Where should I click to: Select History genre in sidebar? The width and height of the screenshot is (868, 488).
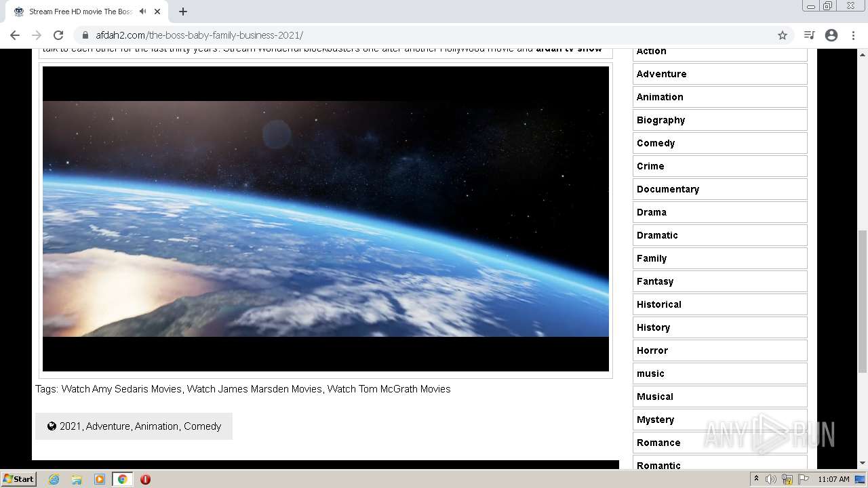[x=719, y=327]
